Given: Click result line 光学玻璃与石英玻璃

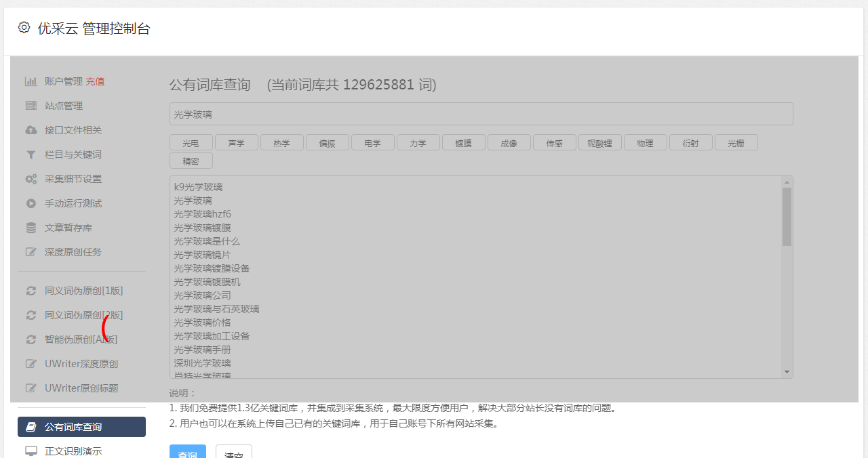Looking at the screenshot, I should click(216, 309).
